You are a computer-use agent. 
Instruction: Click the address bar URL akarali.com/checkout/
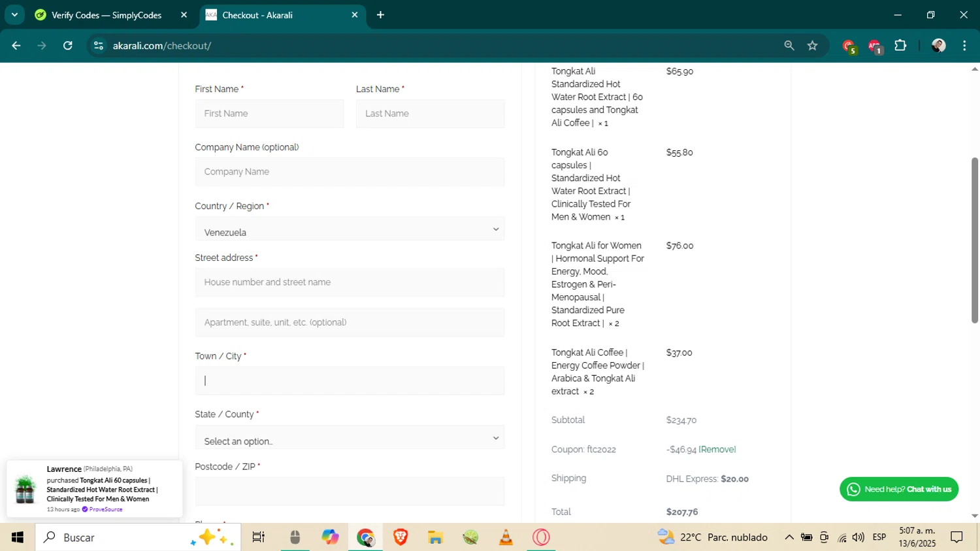[x=162, y=46]
